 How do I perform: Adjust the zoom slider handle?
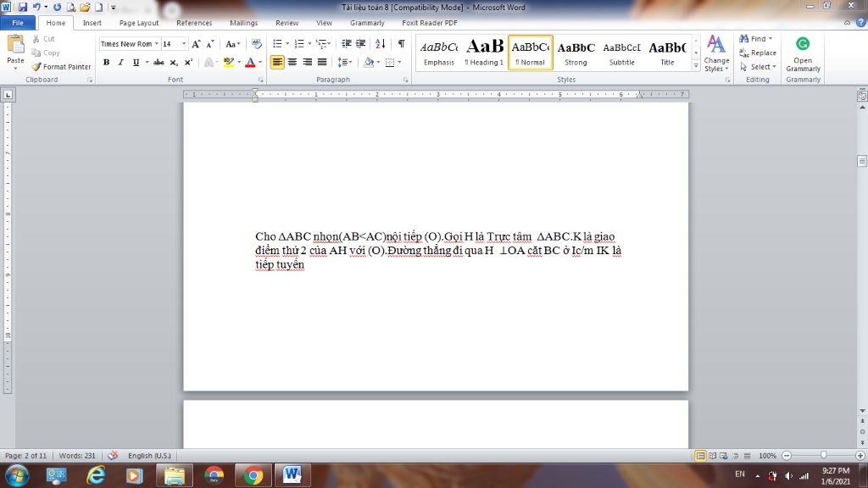coord(824,455)
